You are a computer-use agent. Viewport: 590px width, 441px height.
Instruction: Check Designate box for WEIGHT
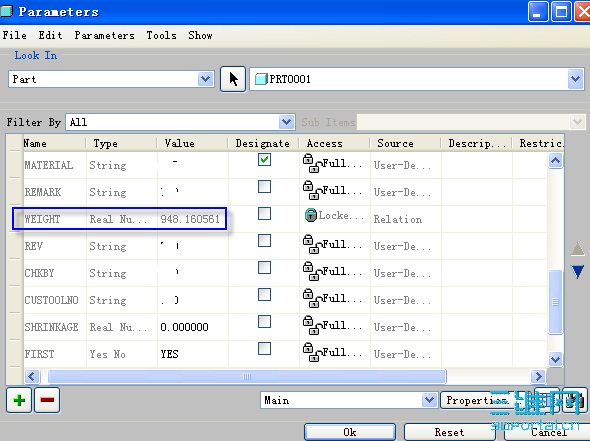265,214
